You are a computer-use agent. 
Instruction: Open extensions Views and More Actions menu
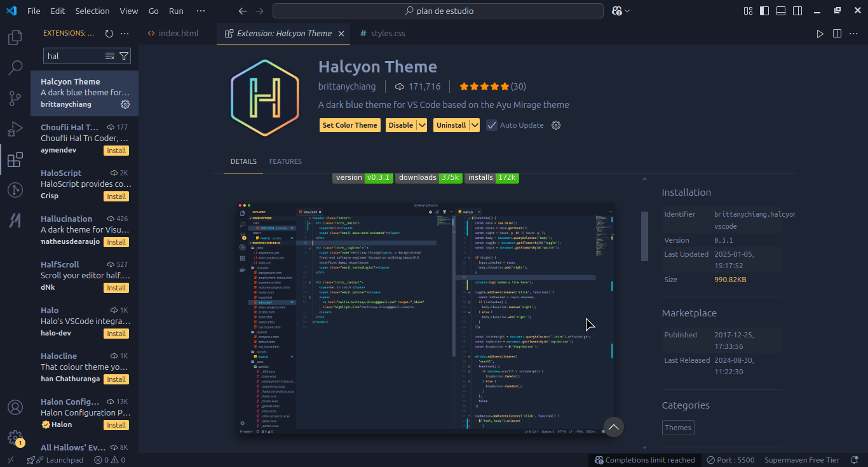click(125, 34)
